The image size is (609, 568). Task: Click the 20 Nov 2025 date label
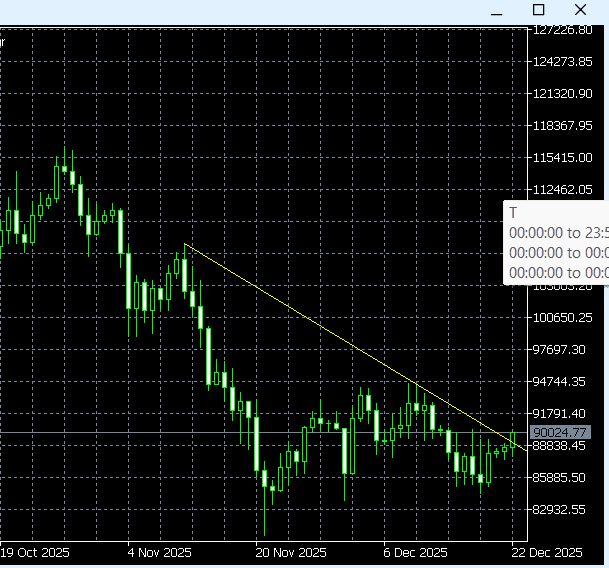coord(291,552)
